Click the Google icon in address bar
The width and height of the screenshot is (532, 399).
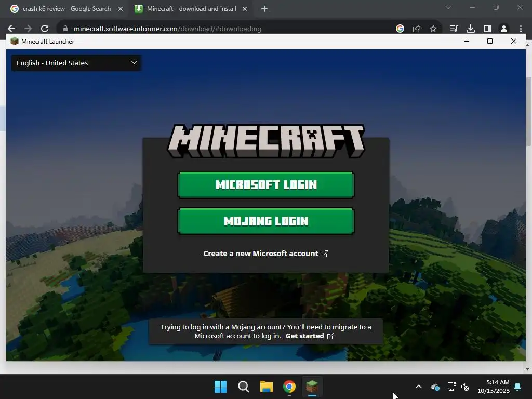coord(400,29)
